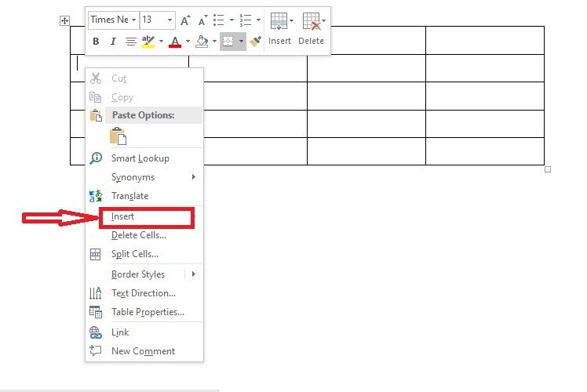Choose Delete Cells... from context menu
Viewport: 587px width, 392px height.
144,235
